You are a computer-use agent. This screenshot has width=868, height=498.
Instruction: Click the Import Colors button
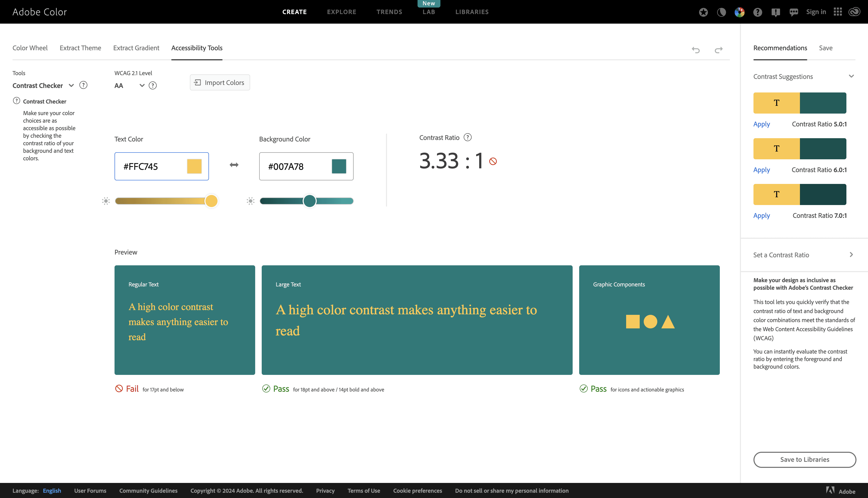[220, 82]
